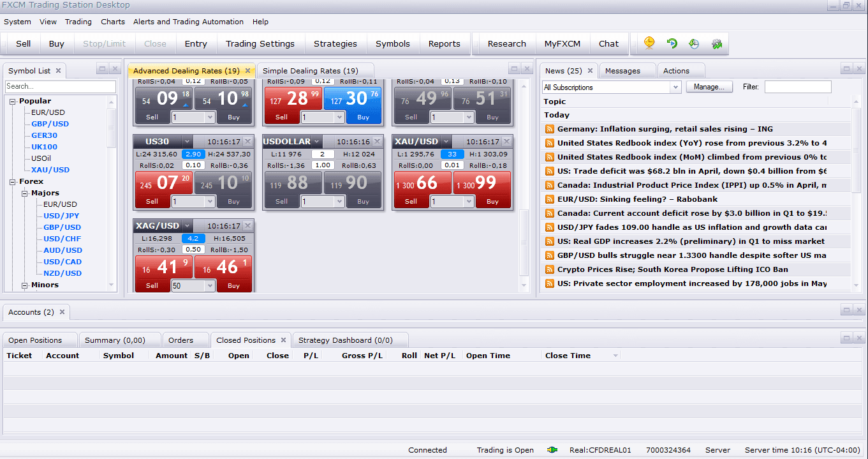
Task: Click RSS icon next to the Rabobank EUR/USD story
Action: [x=549, y=198]
